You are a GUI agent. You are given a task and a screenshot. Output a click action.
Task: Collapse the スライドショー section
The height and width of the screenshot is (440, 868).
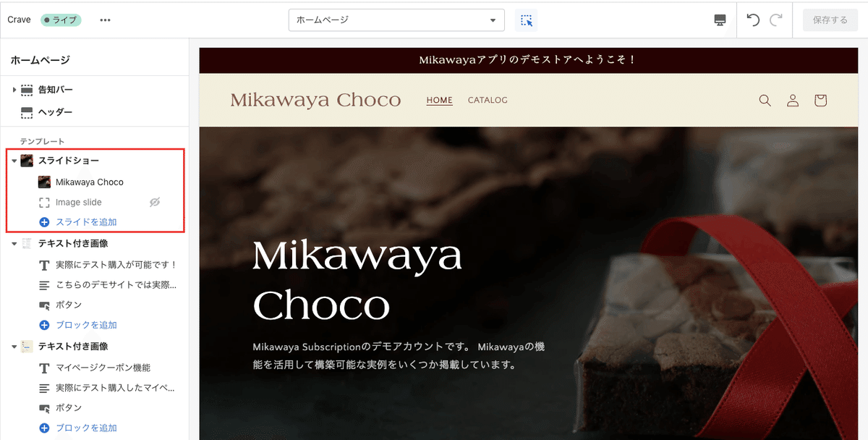(14, 161)
